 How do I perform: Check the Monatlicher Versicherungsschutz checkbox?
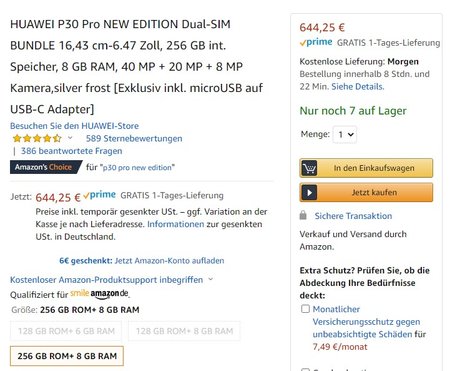click(305, 309)
